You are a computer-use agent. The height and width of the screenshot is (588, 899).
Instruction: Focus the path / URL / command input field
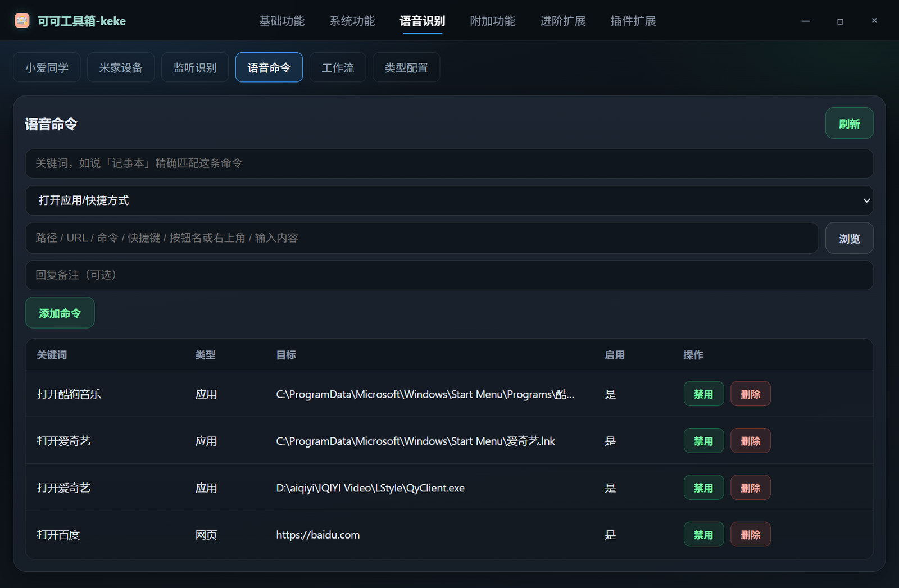click(421, 238)
